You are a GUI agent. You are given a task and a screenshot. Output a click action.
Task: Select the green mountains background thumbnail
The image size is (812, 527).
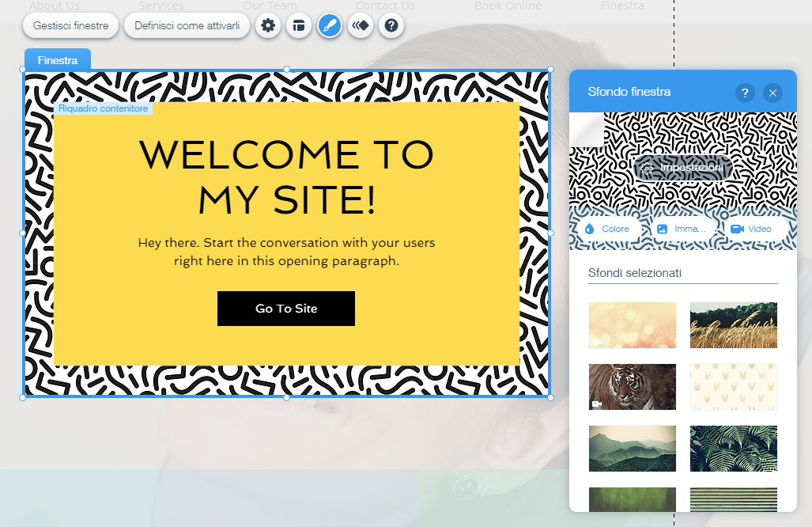[633, 448]
